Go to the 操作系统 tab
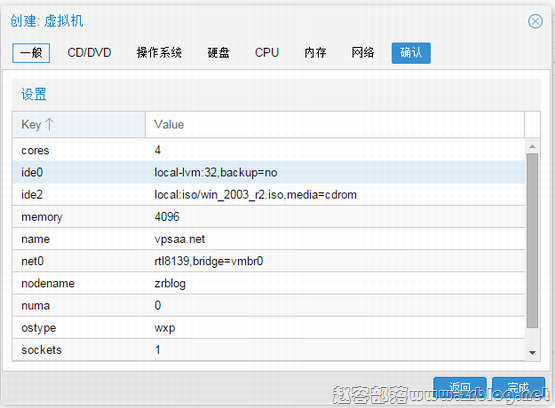 159,53
